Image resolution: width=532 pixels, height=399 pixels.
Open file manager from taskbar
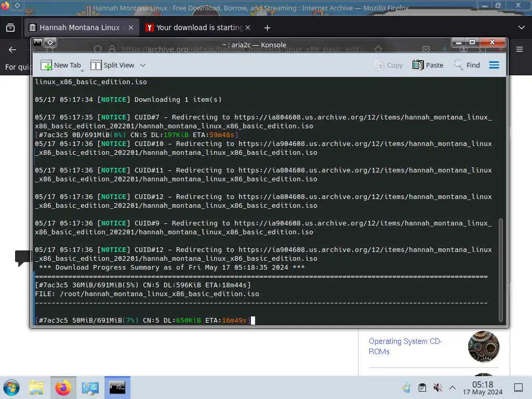36,388
